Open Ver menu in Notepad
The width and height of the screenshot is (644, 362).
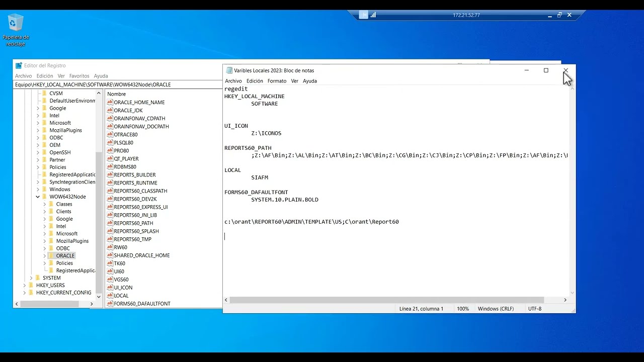[295, 81]
